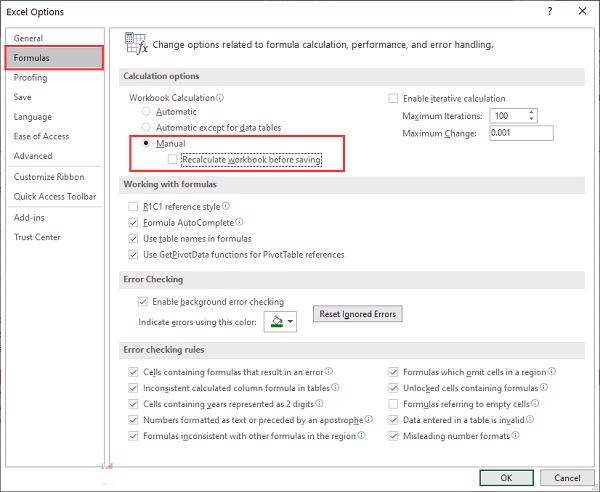The height and width of the screenshot is (492, 600).
Task: Click info icon beside table is invalid
Action: click(x=530, y=419)
